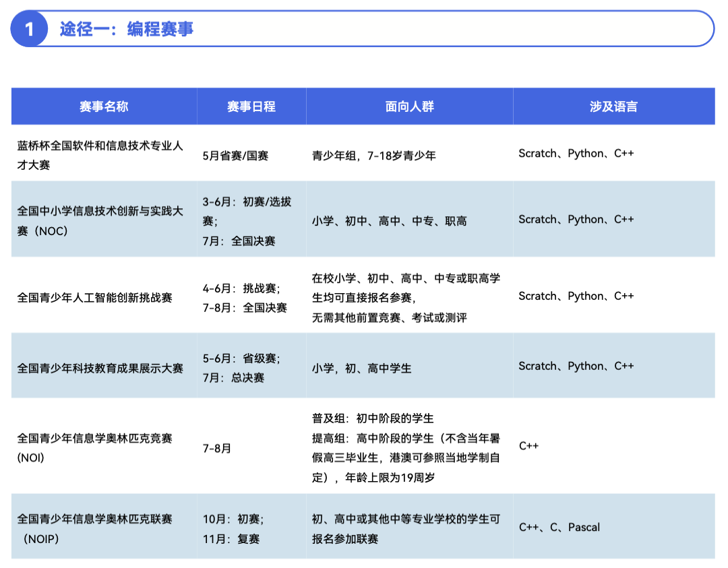The height and width of the screenshot is (568, 728).
Task: Click the Scratch、Python、C++ cell in first row
Action: (x=576, y=154)
